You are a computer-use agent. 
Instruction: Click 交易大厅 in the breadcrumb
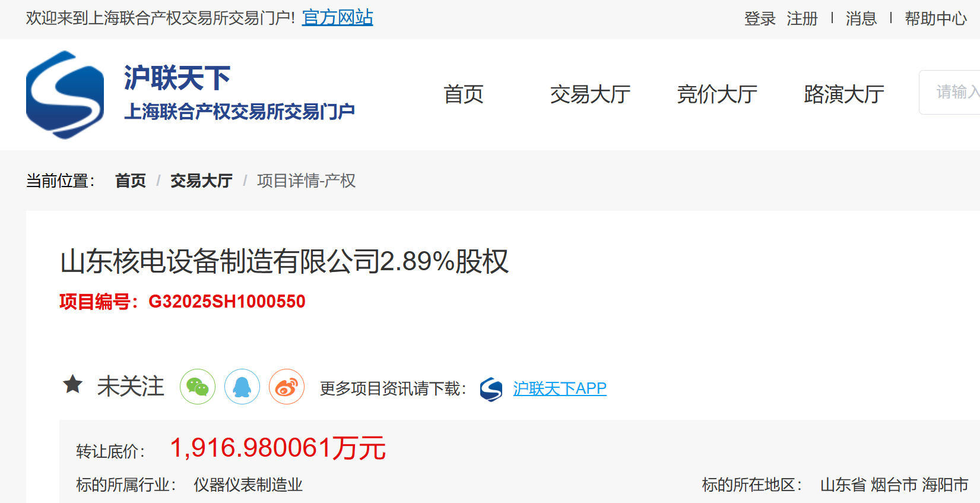[x=201, y=181]
